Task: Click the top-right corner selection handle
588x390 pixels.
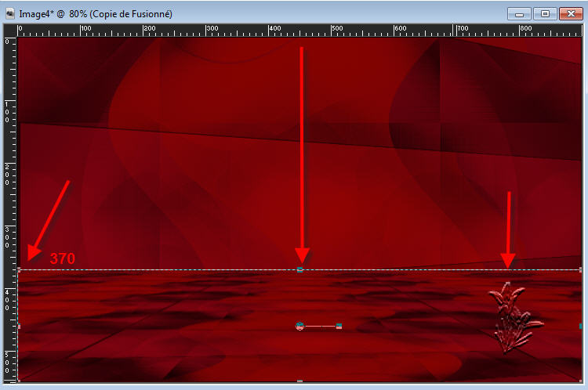Action: (x=580, y=269)
